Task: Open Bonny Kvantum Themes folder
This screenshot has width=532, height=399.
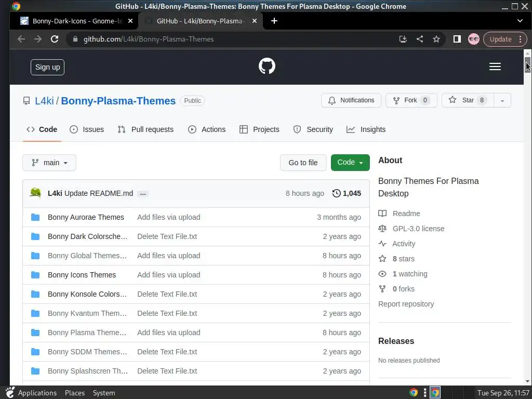Action: (87, 313)
